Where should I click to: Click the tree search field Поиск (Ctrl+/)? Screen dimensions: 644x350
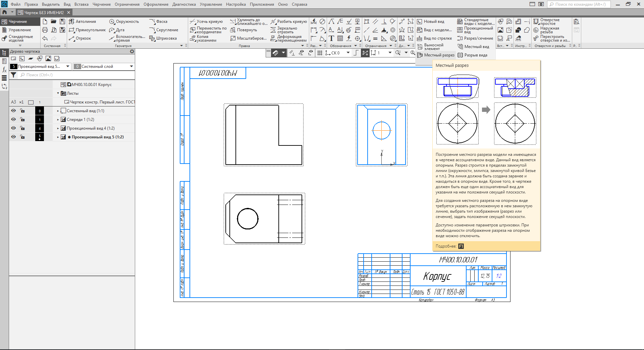coord(76,75)
